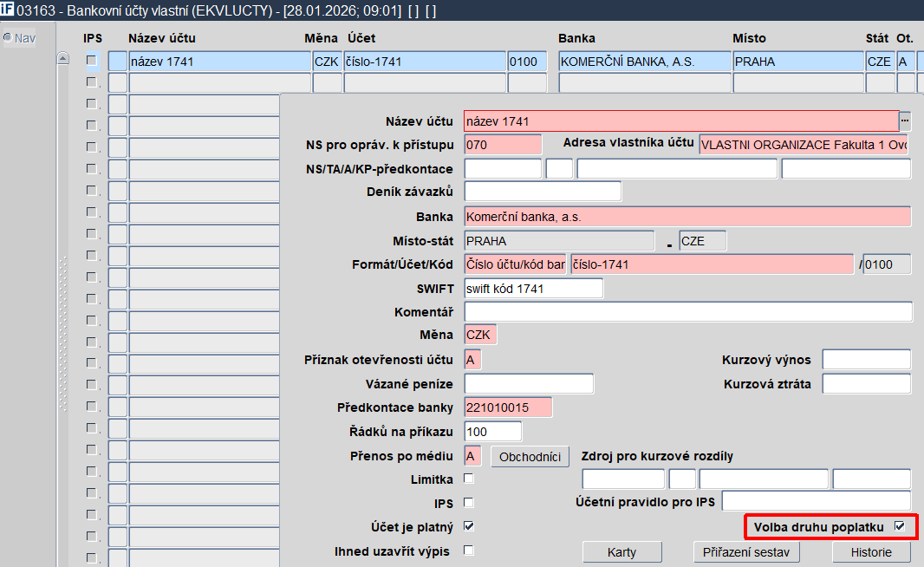Click the 0100 bank code cell in list
924x567 pixels.
coord(527,62)
